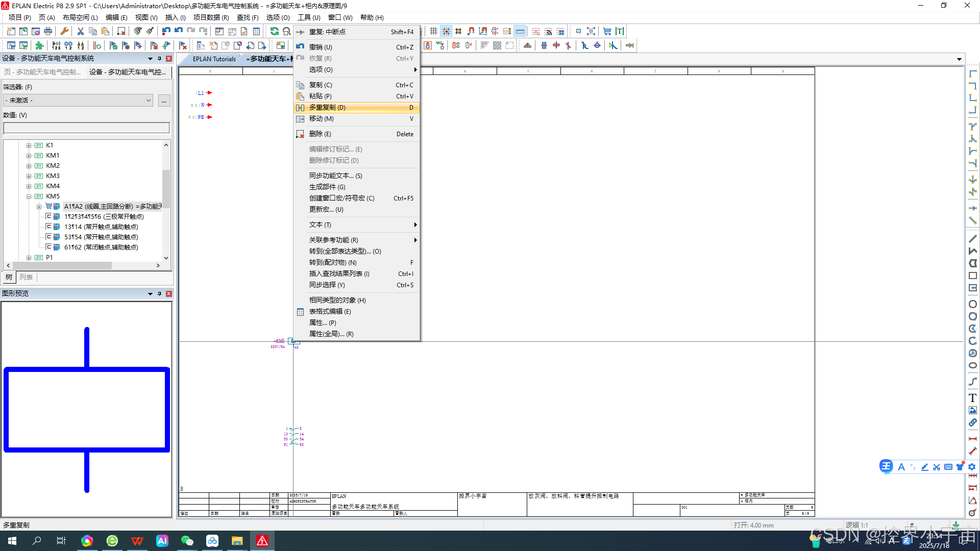Click the flag with red X icon
This screenshot has height=551, width=980.
[x=183, y=45]
